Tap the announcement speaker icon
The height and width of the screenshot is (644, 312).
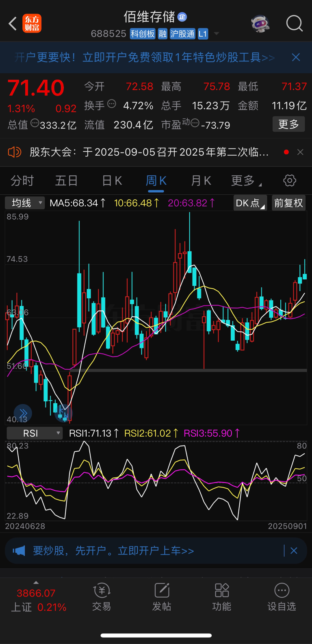[x=14, y=152]
